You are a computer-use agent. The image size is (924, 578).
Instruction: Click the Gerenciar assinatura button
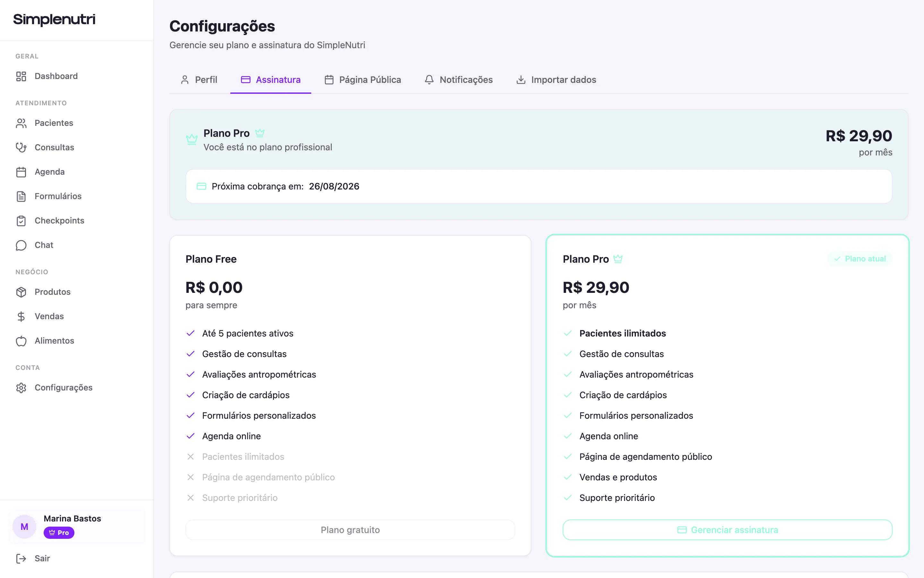[727, 530]
